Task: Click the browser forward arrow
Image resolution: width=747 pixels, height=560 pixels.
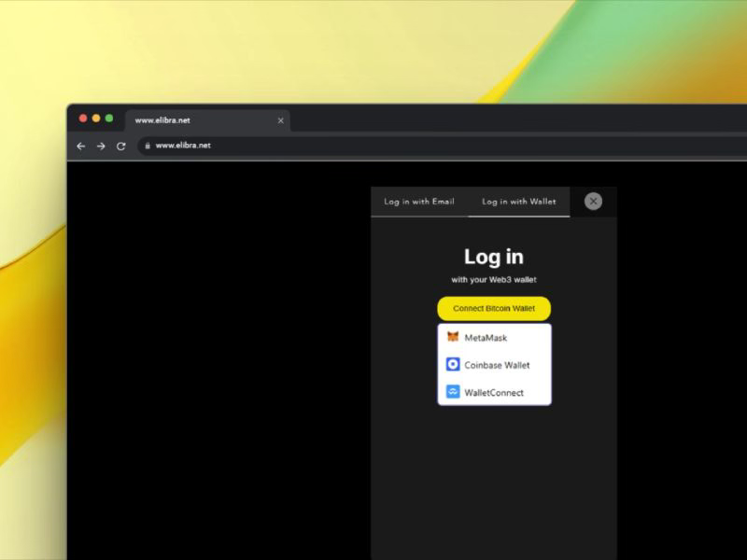Action: tap(101, 146)
